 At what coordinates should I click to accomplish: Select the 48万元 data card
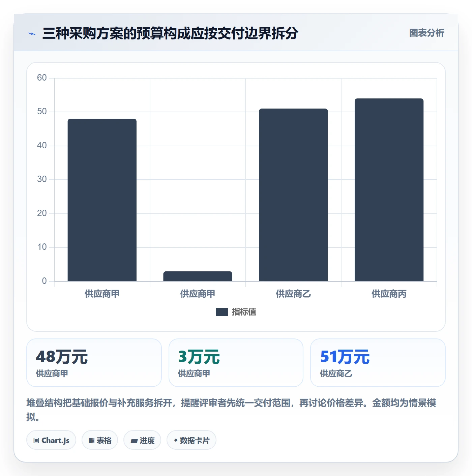(94, 363)
